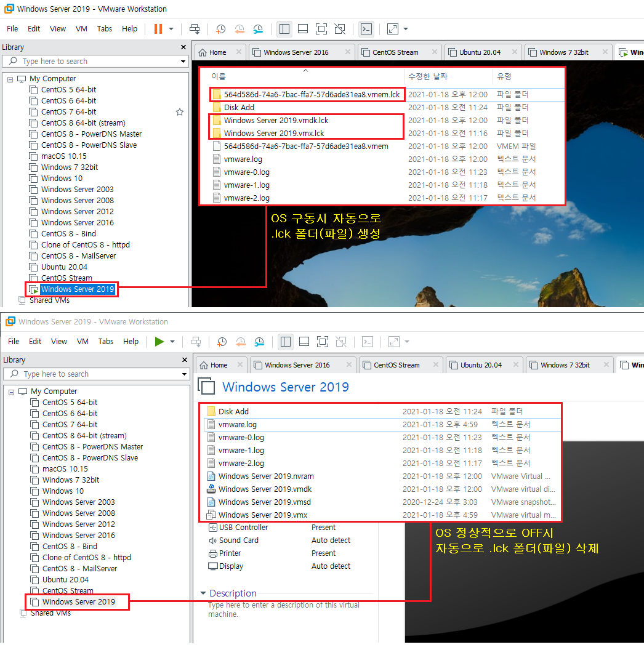
Task: Open power options dropdown beside pause button
Action: [171, 29]
